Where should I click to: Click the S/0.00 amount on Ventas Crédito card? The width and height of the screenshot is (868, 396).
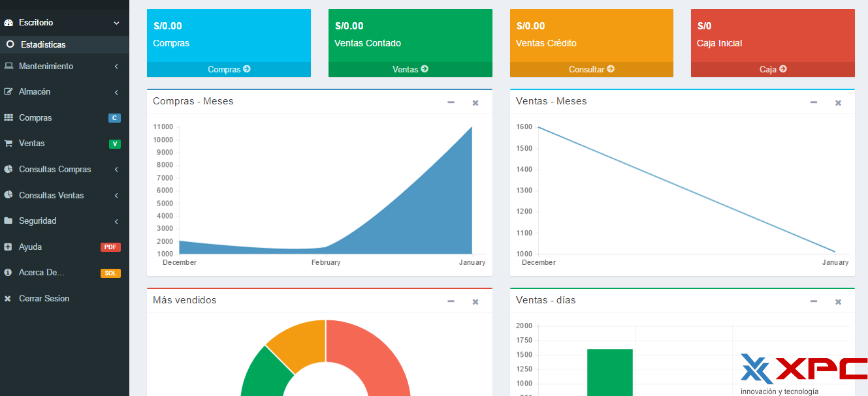click(x=530, y=26)
